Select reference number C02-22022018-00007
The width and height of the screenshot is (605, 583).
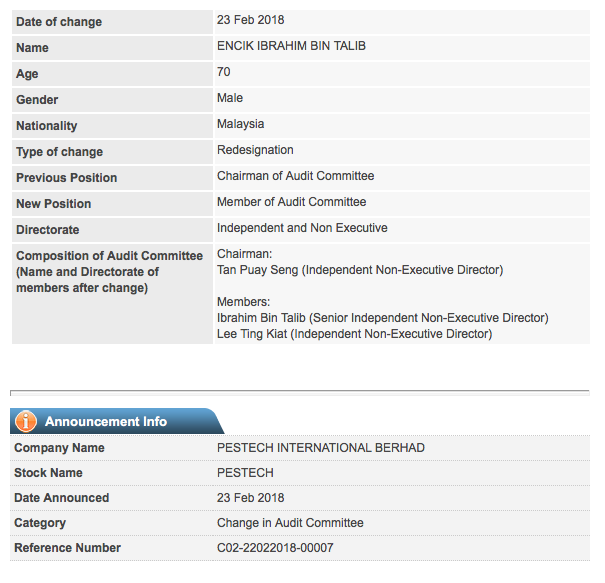click(x=275, y=548)
